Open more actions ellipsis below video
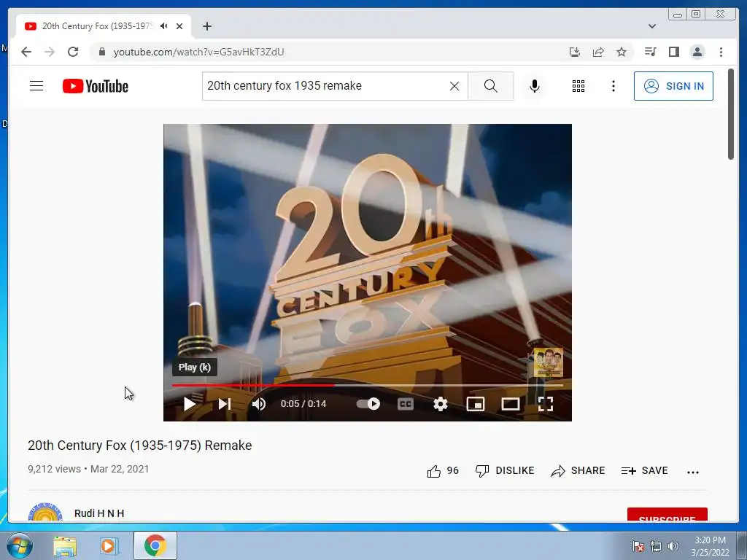Screen dimensions: 747x560 693,472
